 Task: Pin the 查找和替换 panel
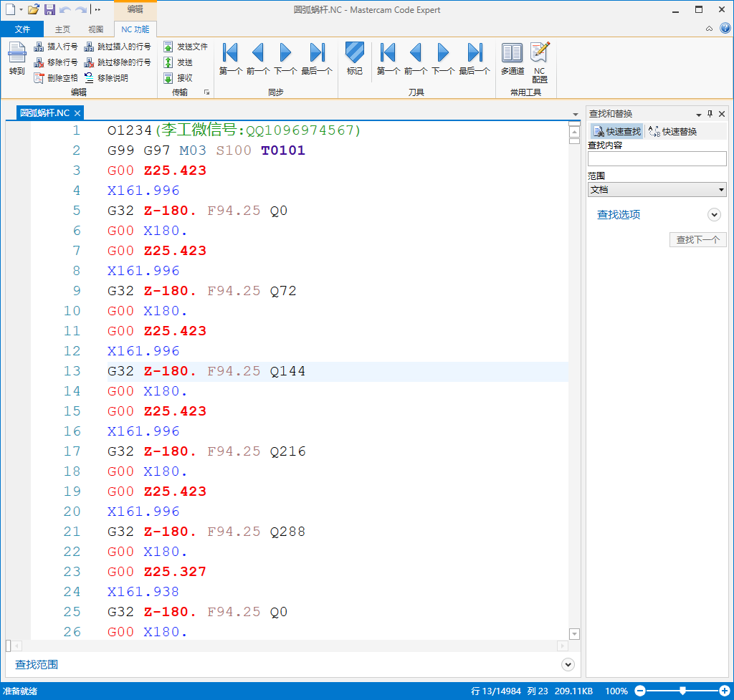(710, 114)
